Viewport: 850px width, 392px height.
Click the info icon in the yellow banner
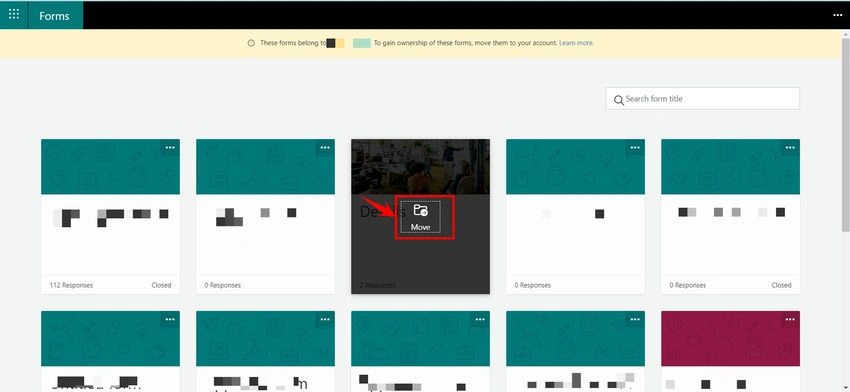pos(251,43)
